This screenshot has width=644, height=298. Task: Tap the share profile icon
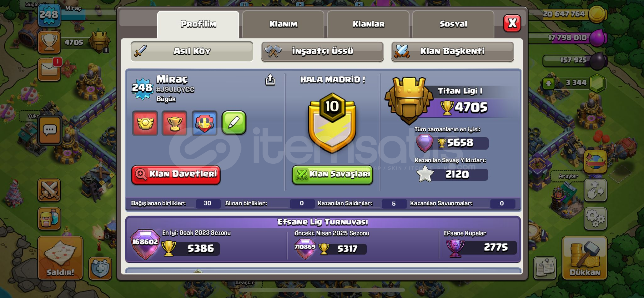pos(270,80)
